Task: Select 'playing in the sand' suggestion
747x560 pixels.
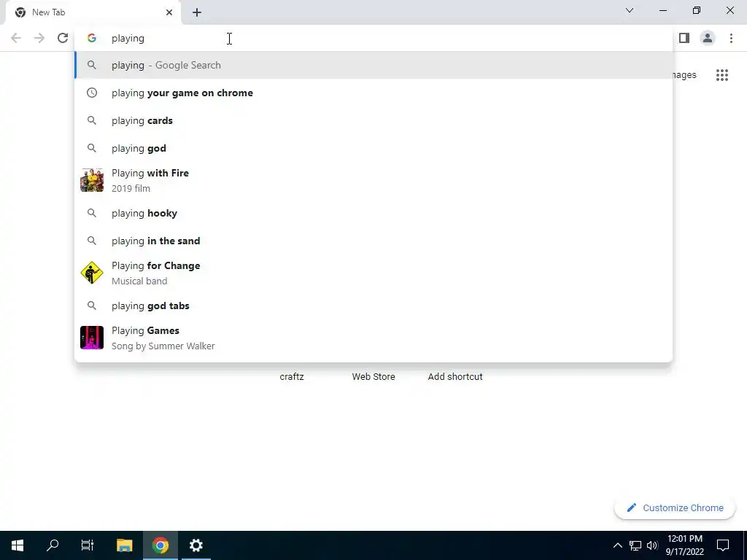Action: [373, 241]
